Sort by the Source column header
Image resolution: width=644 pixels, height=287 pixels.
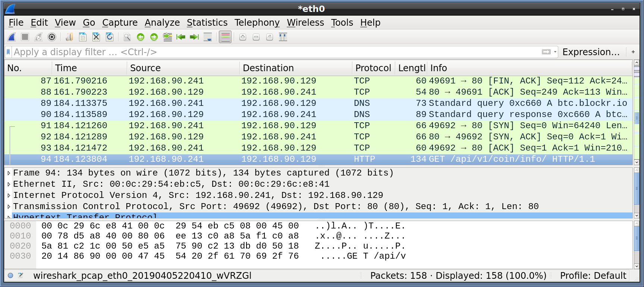183,68
